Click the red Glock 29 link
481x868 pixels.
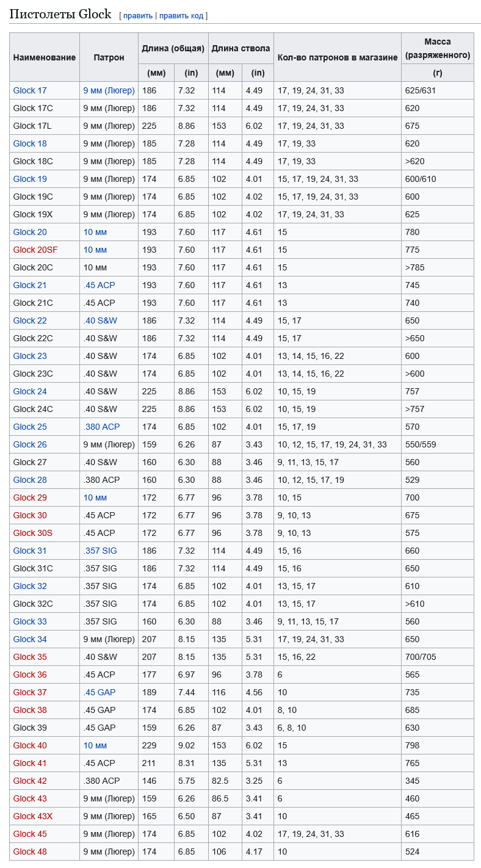pyautogui.click(x=30, y=497)
